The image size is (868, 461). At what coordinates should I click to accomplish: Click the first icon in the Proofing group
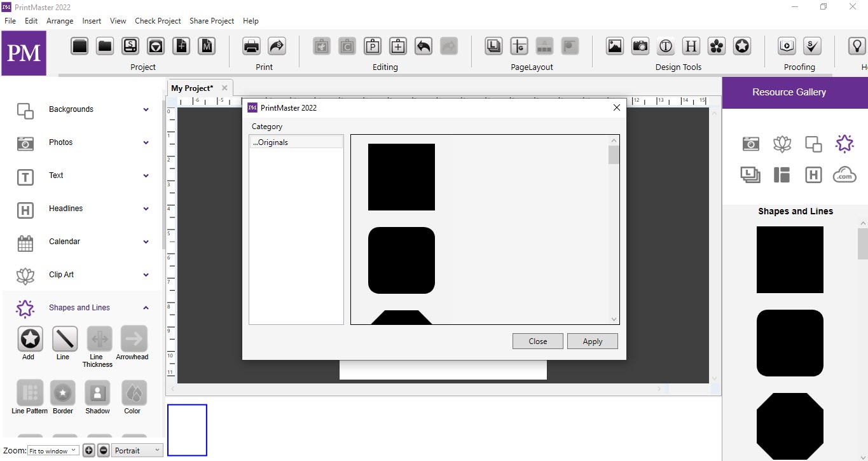(787, 46)
